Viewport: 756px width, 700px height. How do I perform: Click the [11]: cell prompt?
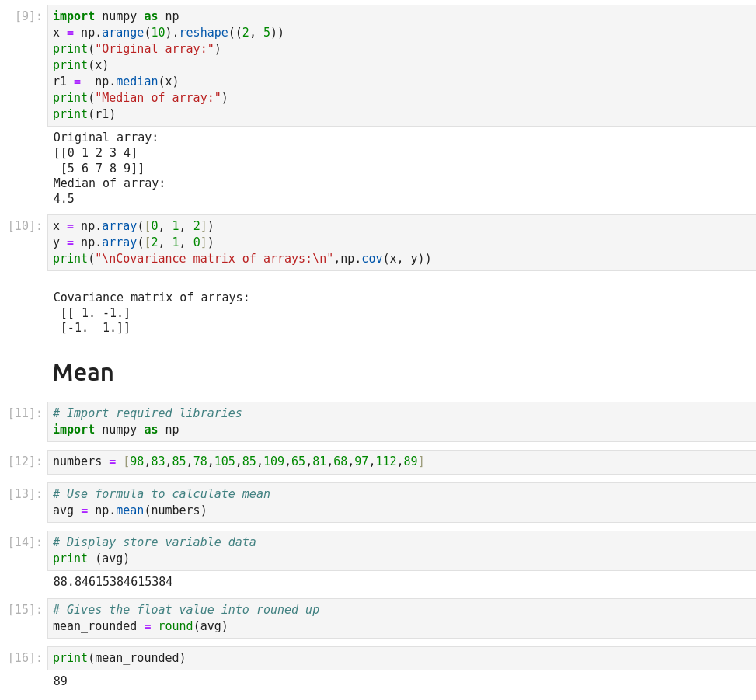(25, 413)
